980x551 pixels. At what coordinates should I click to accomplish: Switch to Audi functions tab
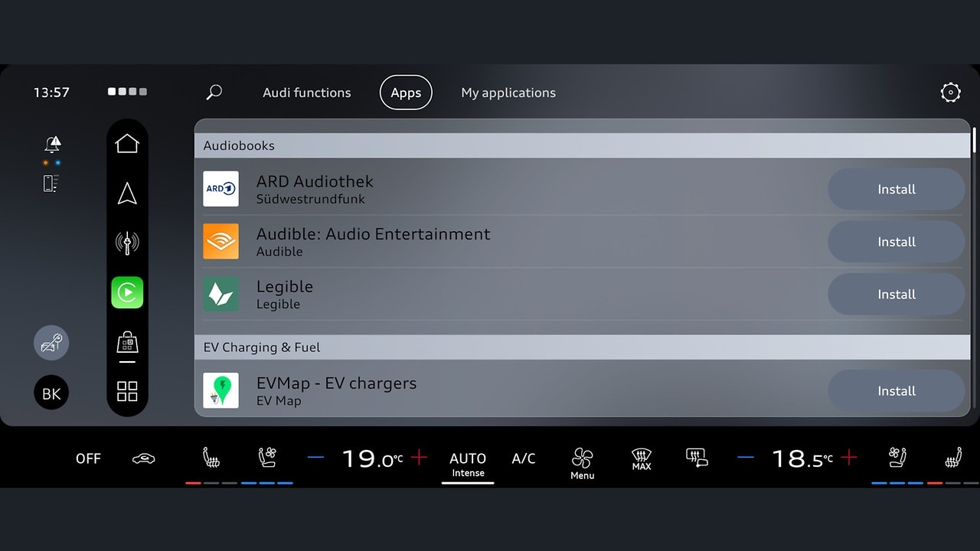pyautogui.click(x=306, y=93)
